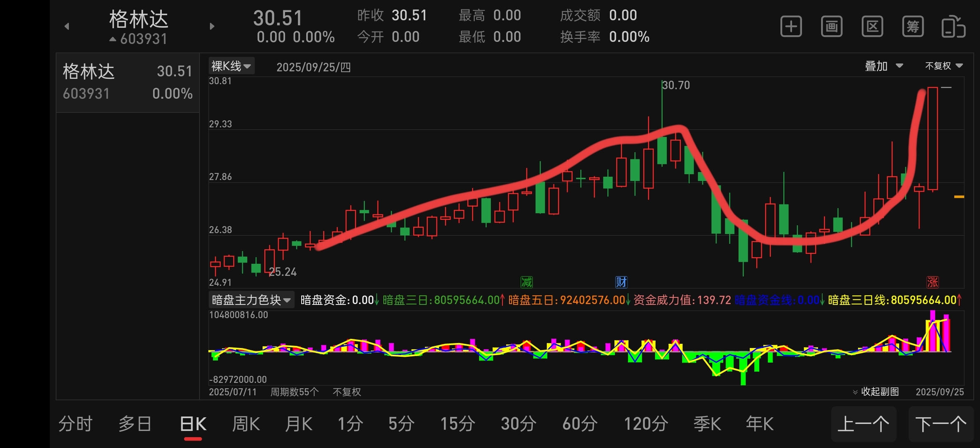Viewport: 980px width, 448px height.
Task: Click the green 减 marker on chart
Action: [527, 282]
